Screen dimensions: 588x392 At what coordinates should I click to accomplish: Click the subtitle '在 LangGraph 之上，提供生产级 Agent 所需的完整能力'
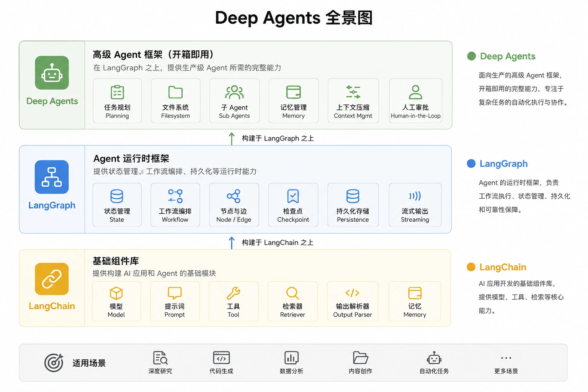[187, 68]
